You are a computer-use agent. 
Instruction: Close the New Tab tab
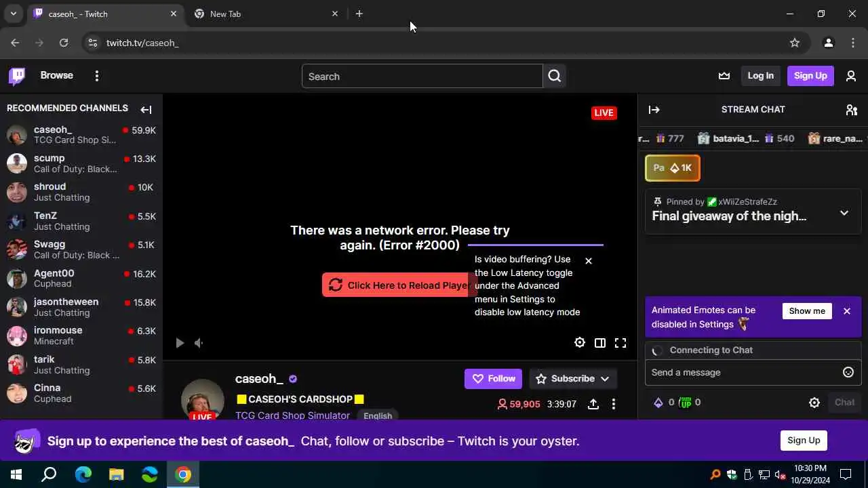[x=334, y=14]
